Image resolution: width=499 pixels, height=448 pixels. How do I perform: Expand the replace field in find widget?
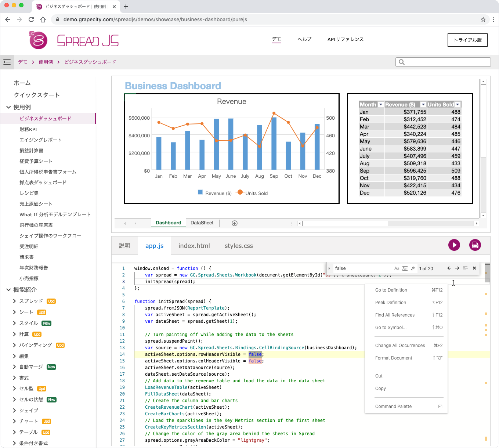pos(329,268)
